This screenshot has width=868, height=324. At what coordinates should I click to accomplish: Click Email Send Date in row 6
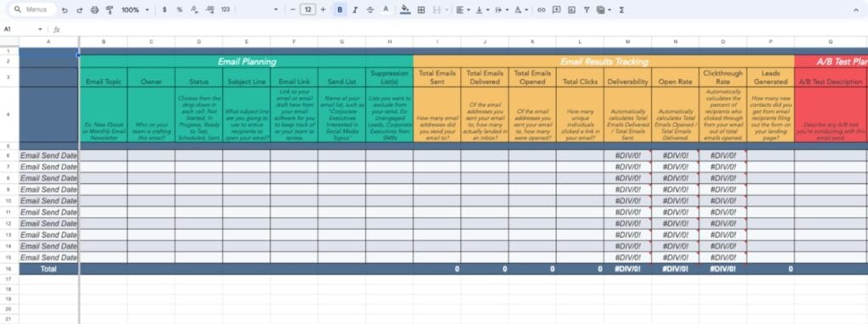point(48,155)
